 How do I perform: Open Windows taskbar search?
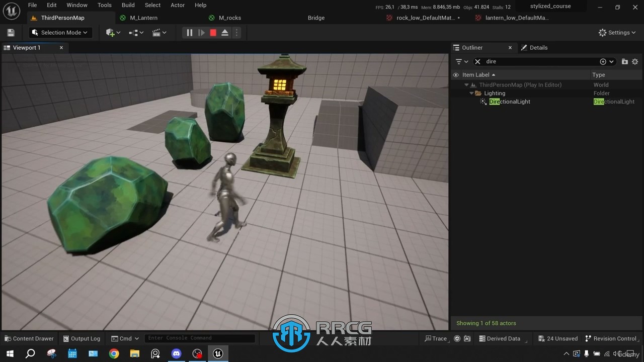[x=30, y=354]
